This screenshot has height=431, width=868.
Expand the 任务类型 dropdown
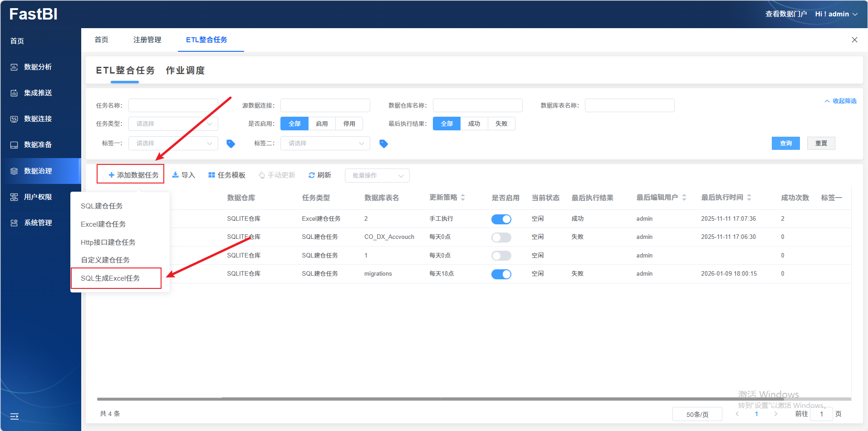click(173, 124)
